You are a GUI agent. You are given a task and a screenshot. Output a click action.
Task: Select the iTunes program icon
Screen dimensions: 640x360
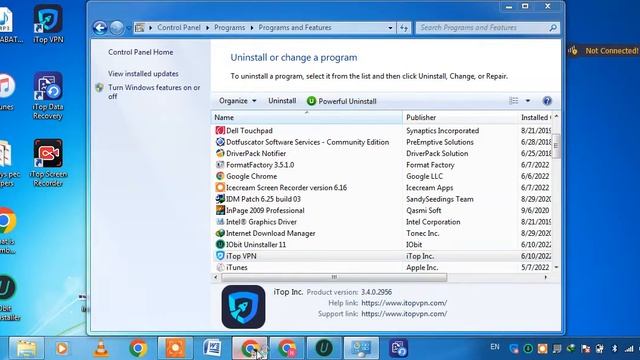tap(220, 267)
